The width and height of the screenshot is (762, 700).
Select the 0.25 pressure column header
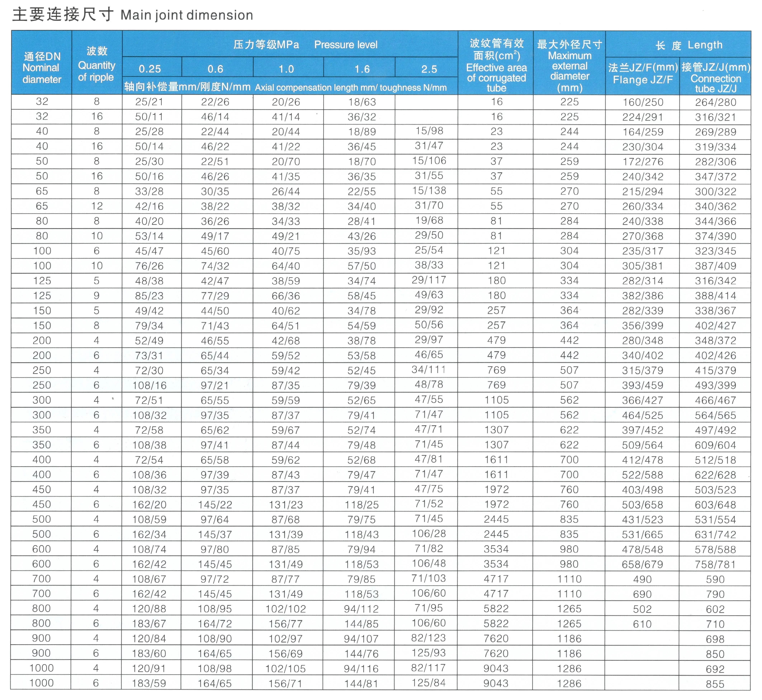[x=152, y=67]
